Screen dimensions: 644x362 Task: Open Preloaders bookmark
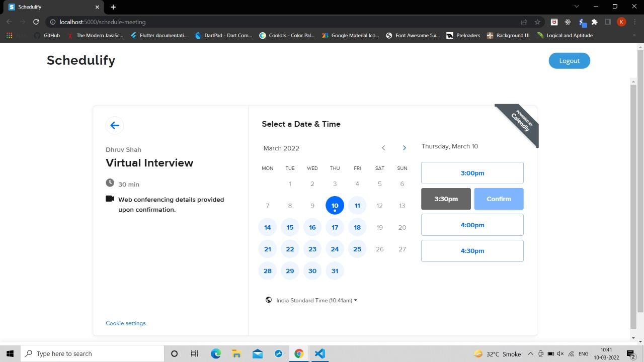point(463,35)
